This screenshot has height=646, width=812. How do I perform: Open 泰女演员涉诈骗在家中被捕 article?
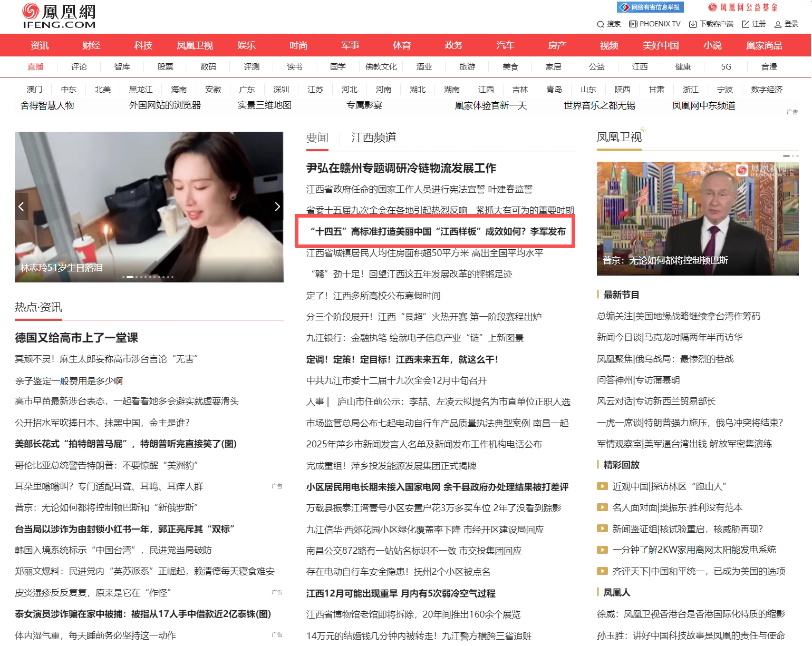pos(143,614)
